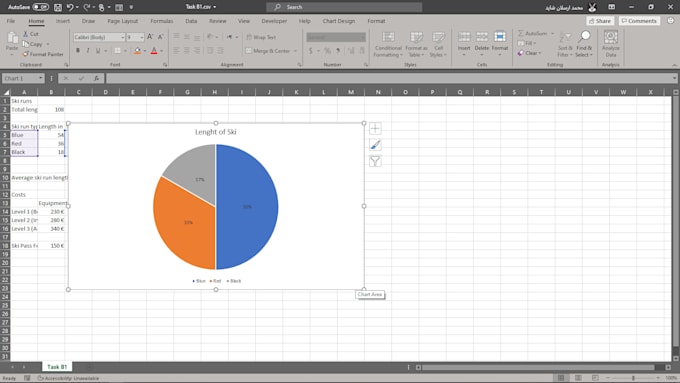This screenshot has height=383, width=680.
Task: Click the zoom slider in status bar
Action: [633, 378]
